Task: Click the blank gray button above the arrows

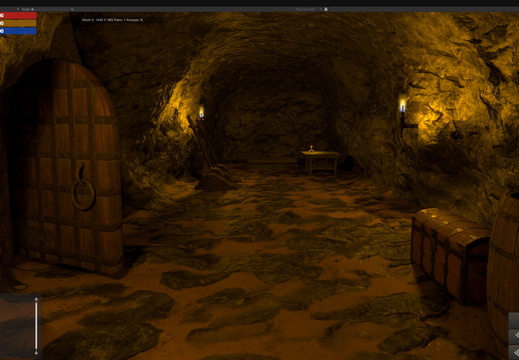Action: click(514, 319)
